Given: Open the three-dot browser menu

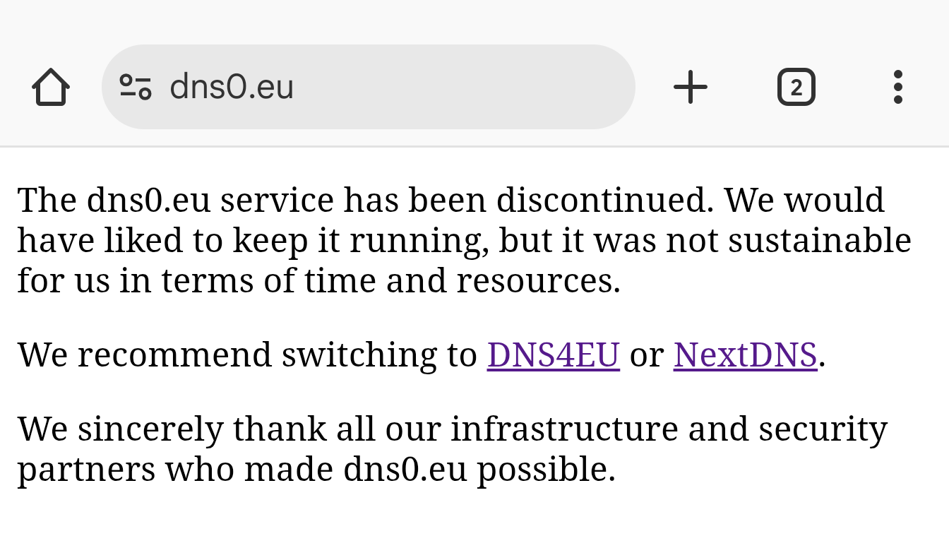Looking at the screenshot, I should [897, 87].
